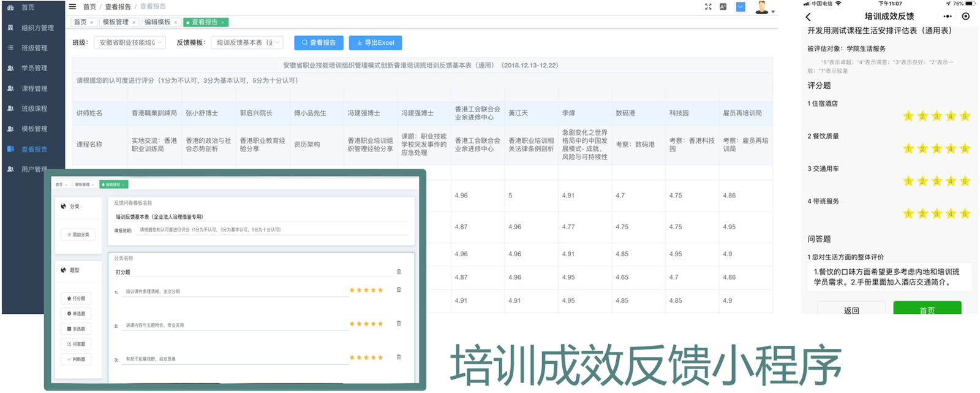The width and height of the screenshot is (980, 393).
Task: Click the question 2 text field 讲课内容与主题吻合
Action: (235, 326)
